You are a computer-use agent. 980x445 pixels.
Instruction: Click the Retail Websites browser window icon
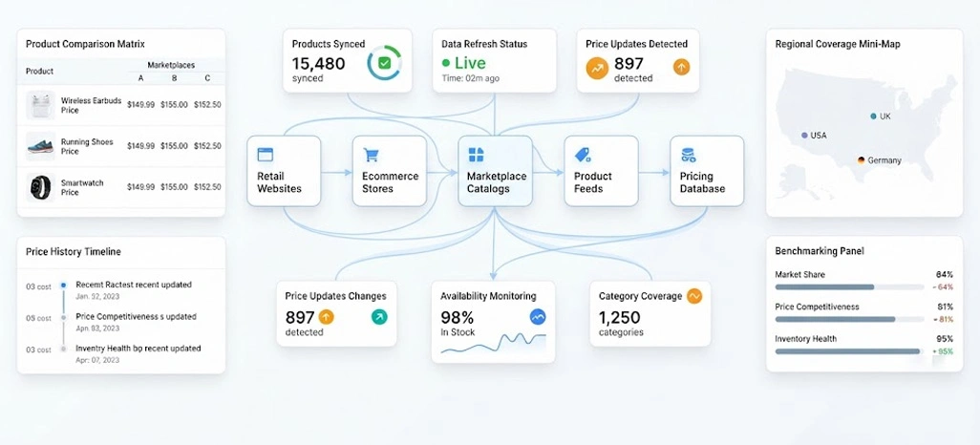click(x=266, y=155)
